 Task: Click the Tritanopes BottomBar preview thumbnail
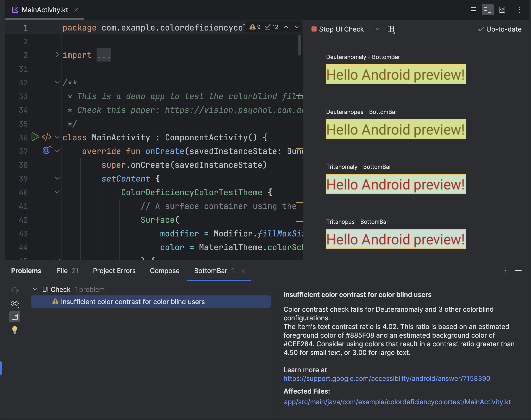point(395,238)
